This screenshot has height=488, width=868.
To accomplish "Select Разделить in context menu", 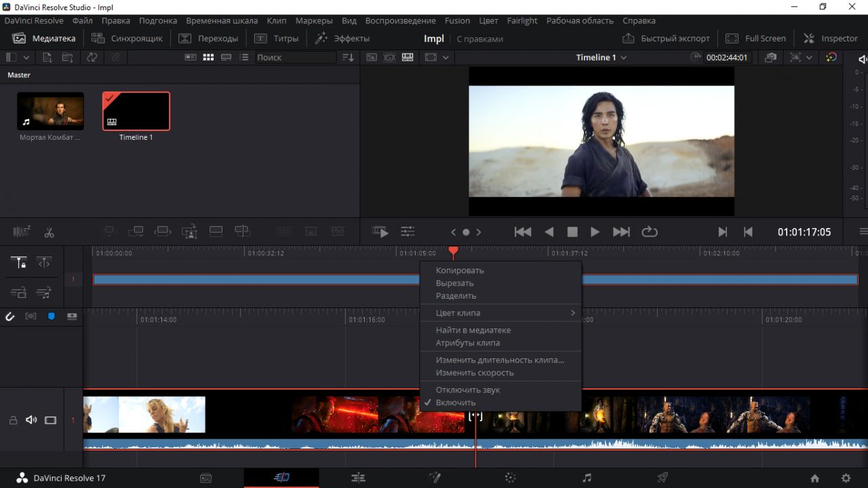I will [456, 296].
